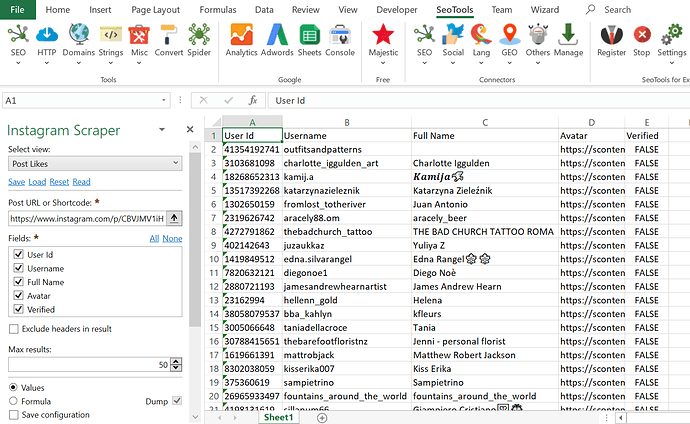Click the upload arrow next to Post URL
The height and width of the screenshot is (424, 690).
174,218
